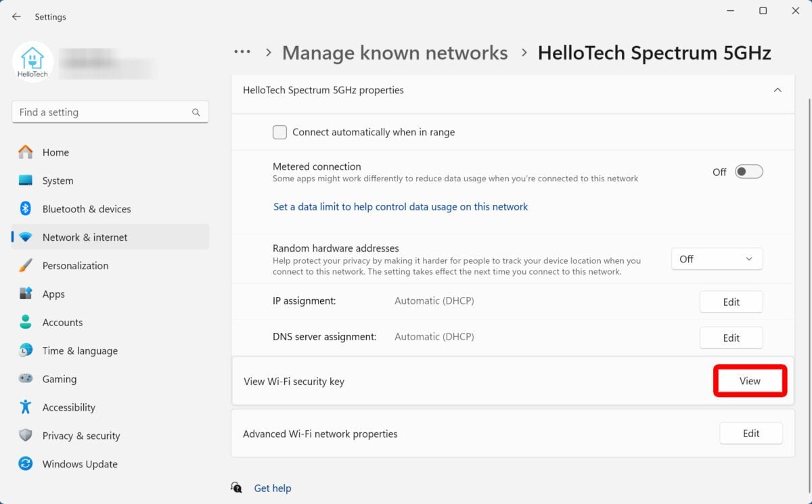Click the Apps icon in sidebar
The image size is (812, 504).
click(26, 294)
